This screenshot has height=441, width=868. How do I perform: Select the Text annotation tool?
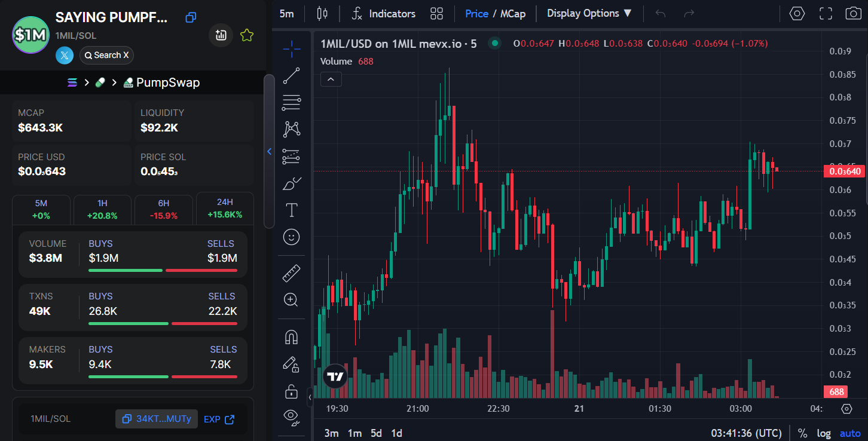point(291,210)
